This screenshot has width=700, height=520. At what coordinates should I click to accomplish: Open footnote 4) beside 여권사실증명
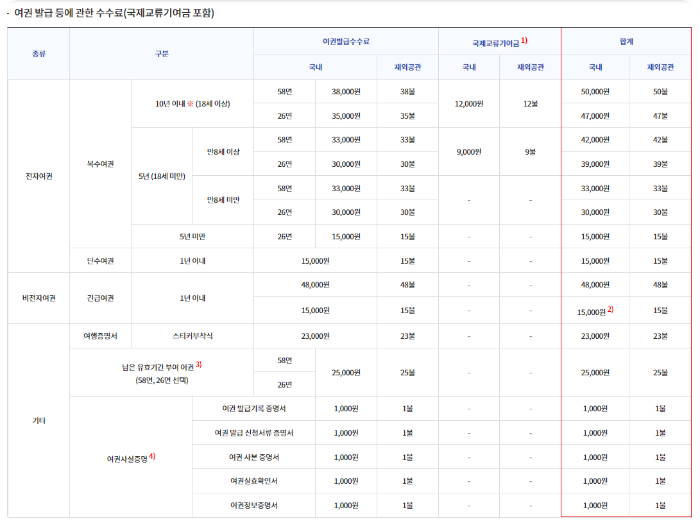152,456
